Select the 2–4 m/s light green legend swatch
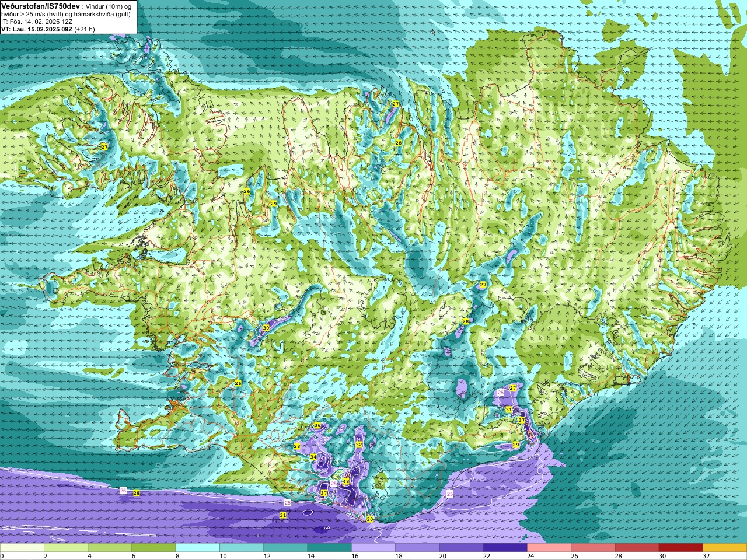Image resolution: width=747 pixels, height=560 pixels. pos(66,548)
